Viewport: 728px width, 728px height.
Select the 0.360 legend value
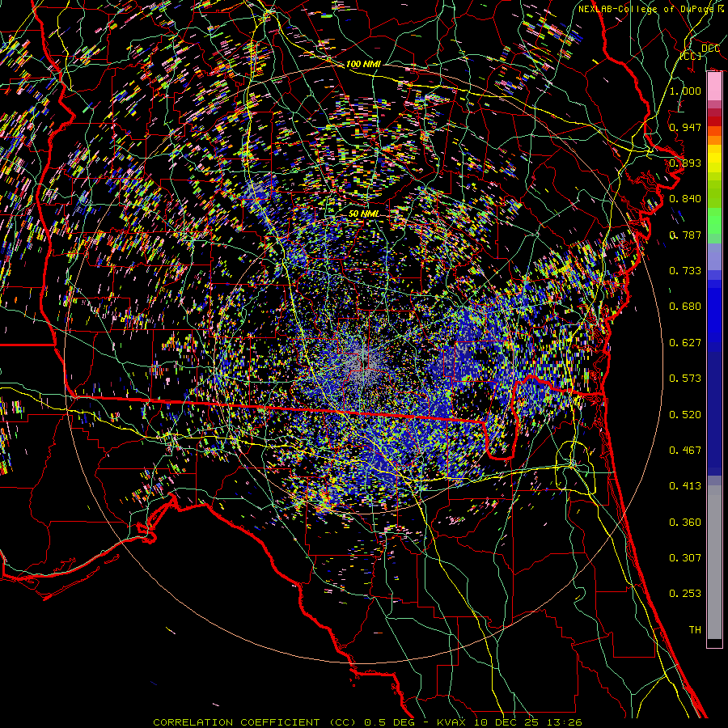point(685,523)
